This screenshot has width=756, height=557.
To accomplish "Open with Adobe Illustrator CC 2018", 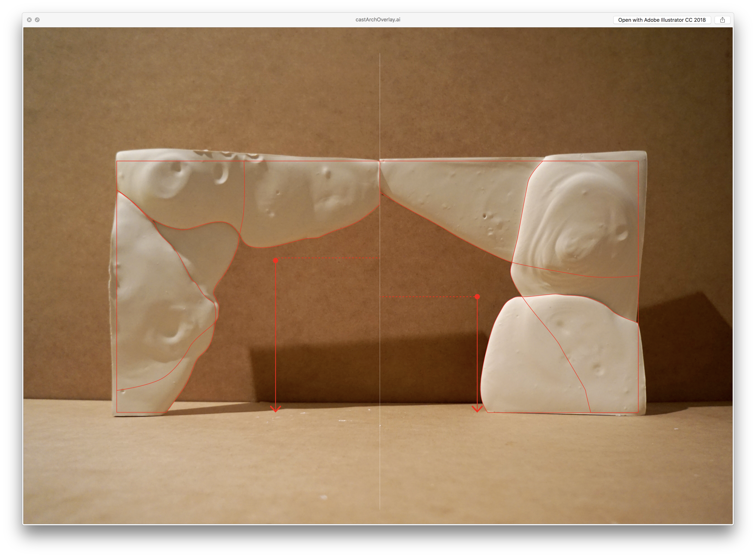I will coord(662,20).
